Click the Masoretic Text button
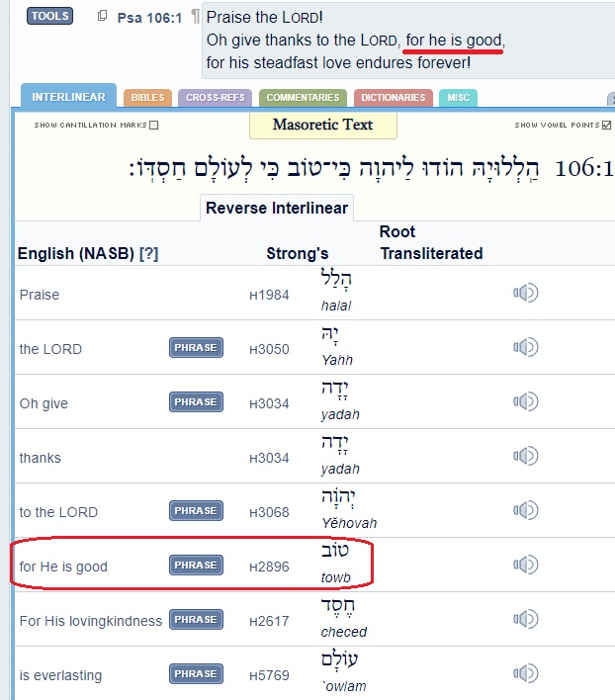Image resolution: width=615 pixels, height=700 pixels. (x=322, y=126)
